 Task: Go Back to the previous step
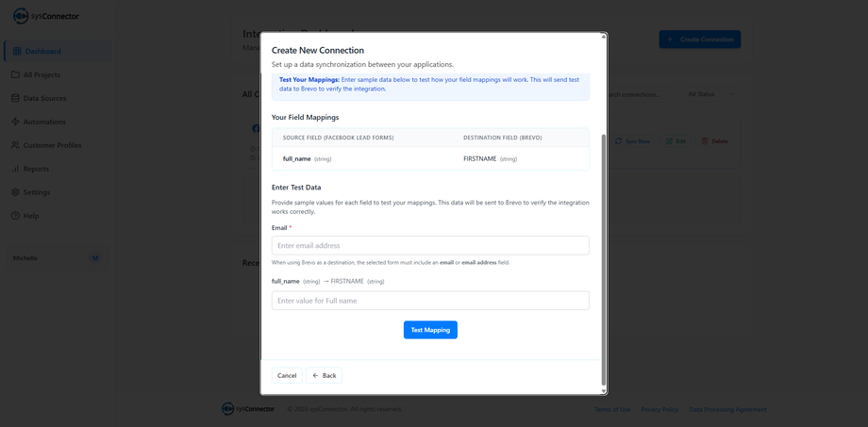point(324,375)
